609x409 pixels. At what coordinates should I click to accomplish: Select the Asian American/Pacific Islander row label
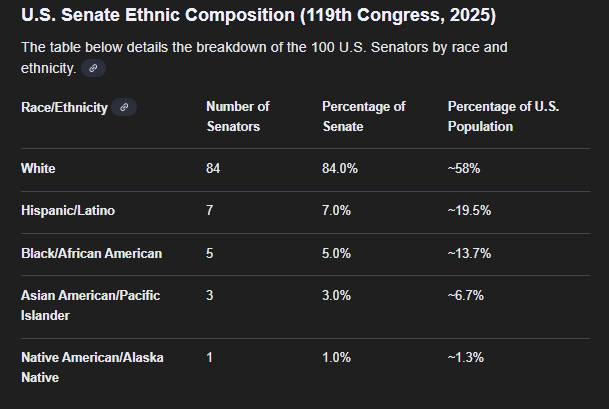(x=90, y=305)
